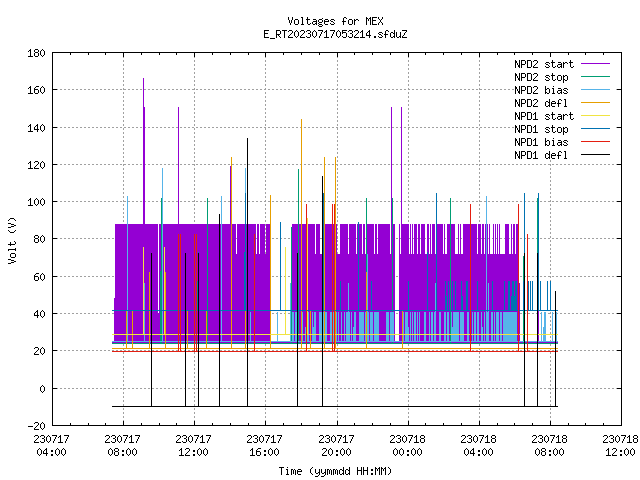Image resolution: width=640 pixels, height=480 pixels.
Task: Click the x-axis tick 230717 20:00
Action: 336,446
